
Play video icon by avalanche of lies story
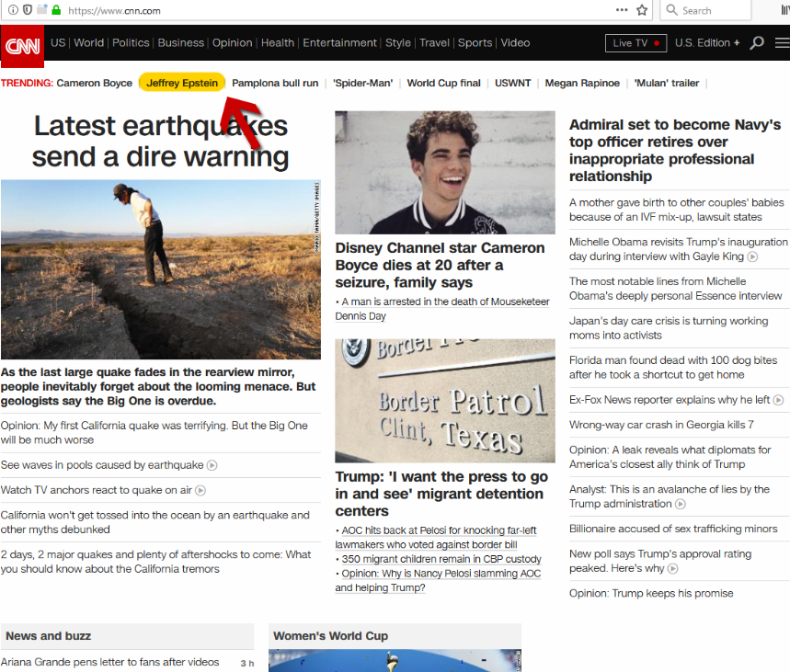point(681,504)
